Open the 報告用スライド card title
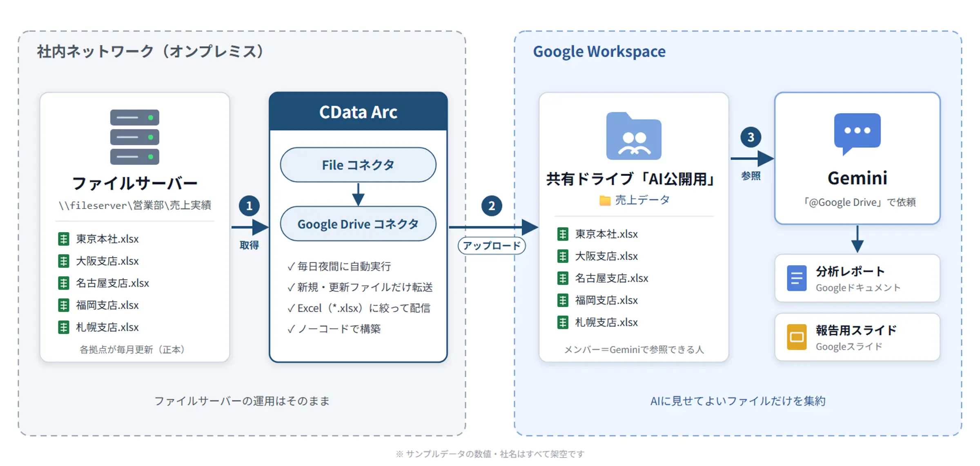This screenshot has width=980, height=466. coord(856,330)
